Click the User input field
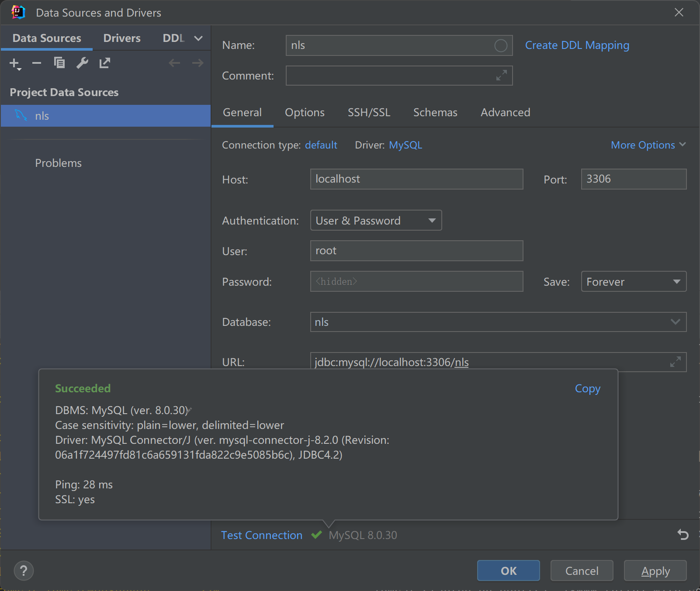 click(416, 251)
